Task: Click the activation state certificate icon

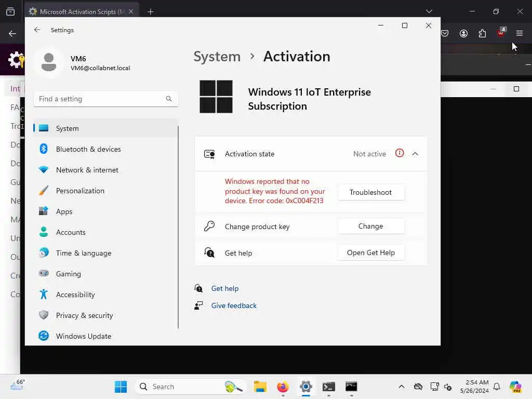Action: [x=209, y=154]
